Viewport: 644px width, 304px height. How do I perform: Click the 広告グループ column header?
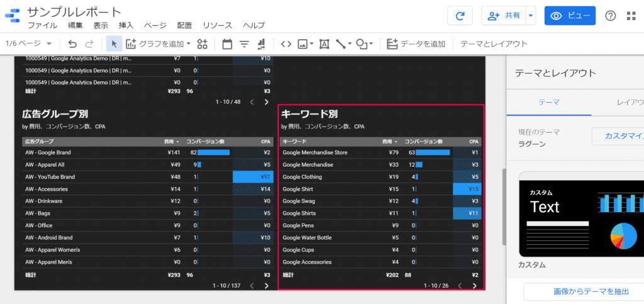click(x=40, y=142)
